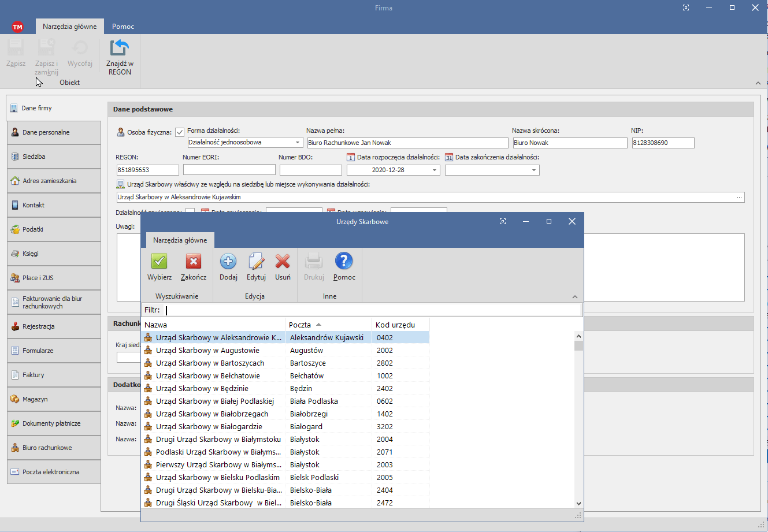
Task: Open Data rozpoczęcia działalności date dropdown
Action: click(x=435, y=170)
